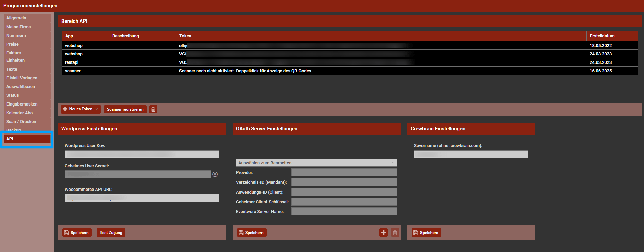
Task: Go to Kalender Abo
Action: (27, 113)
